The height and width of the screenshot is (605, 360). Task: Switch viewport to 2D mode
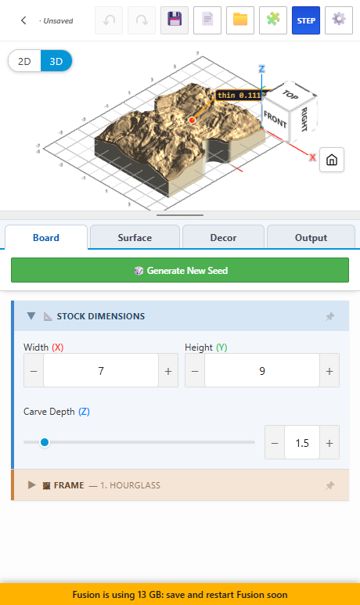pos(24,61)
